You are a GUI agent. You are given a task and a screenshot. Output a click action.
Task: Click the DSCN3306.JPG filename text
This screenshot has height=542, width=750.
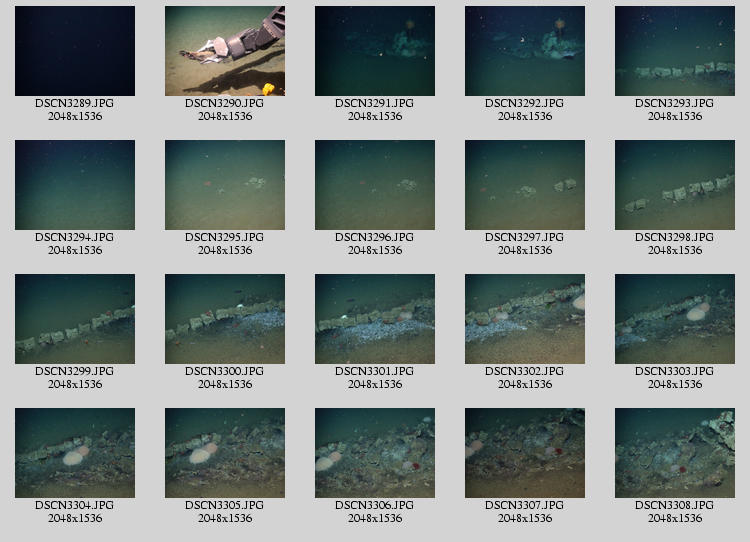(x=375, y=505)
